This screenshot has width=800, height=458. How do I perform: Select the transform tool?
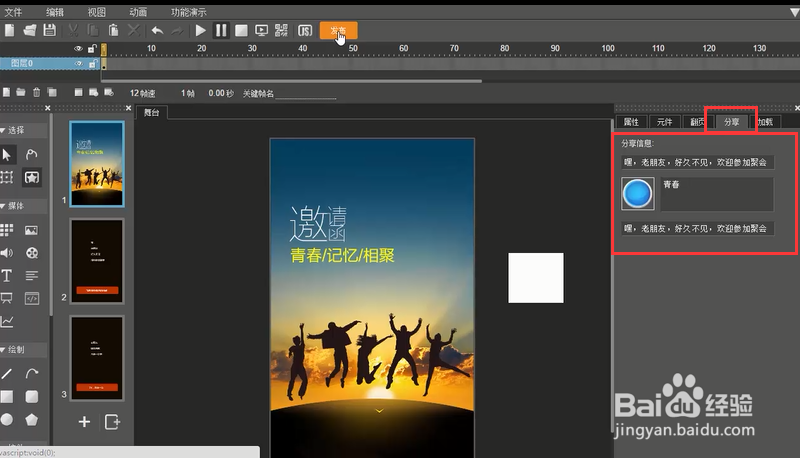pos(7,177)
